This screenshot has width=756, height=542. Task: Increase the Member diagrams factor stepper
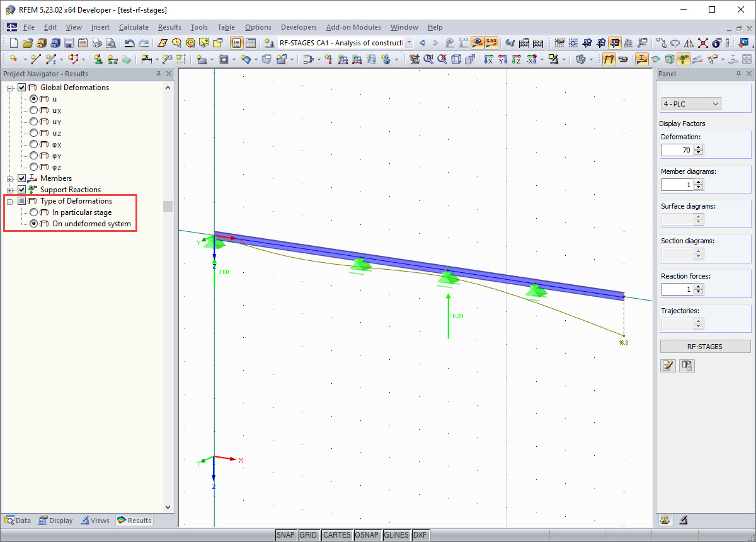click(698, 182)
